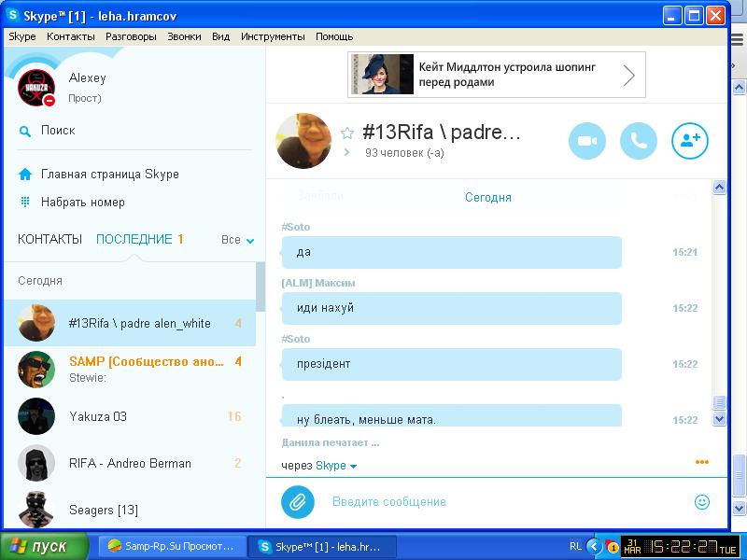Click the message bubble 'президент'
The height and width of the screenshot is (560, 747).
452,364
